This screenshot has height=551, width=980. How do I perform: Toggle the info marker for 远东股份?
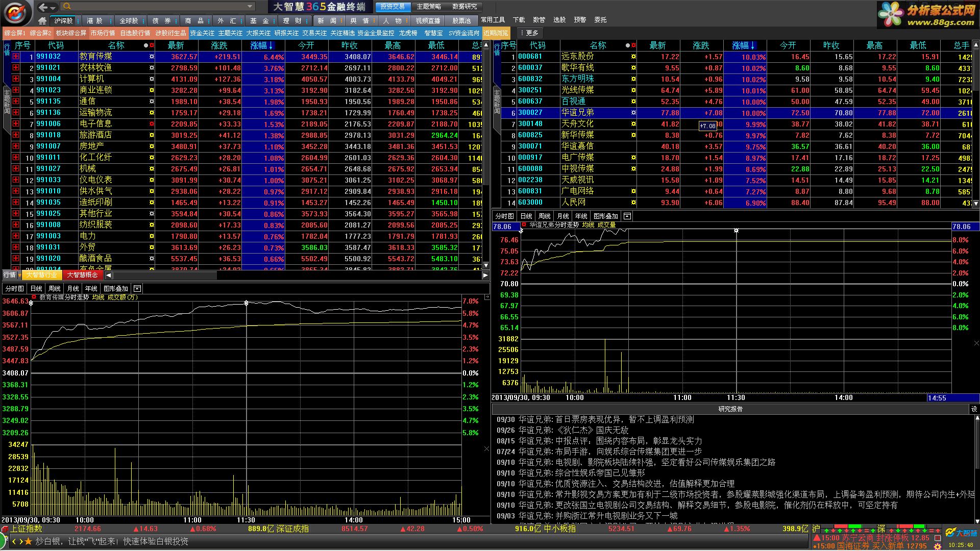point(633,57)
